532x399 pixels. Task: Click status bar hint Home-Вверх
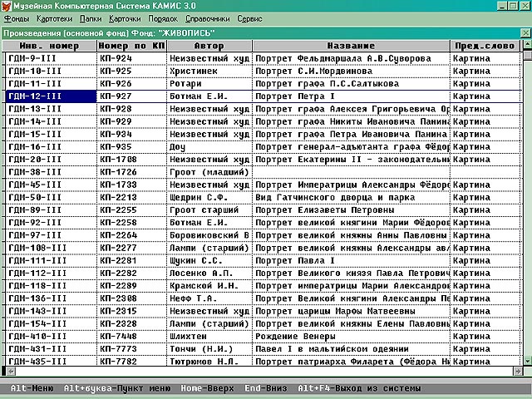point(207,388)
